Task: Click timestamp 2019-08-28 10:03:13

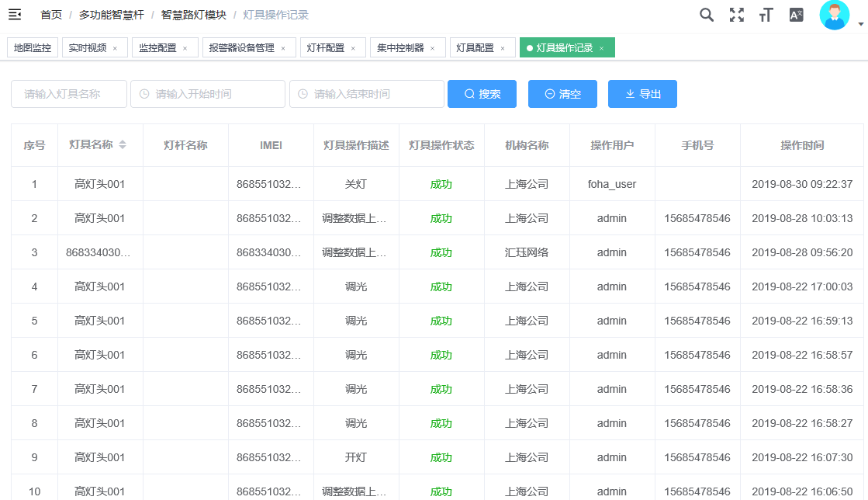Action: 802,218
